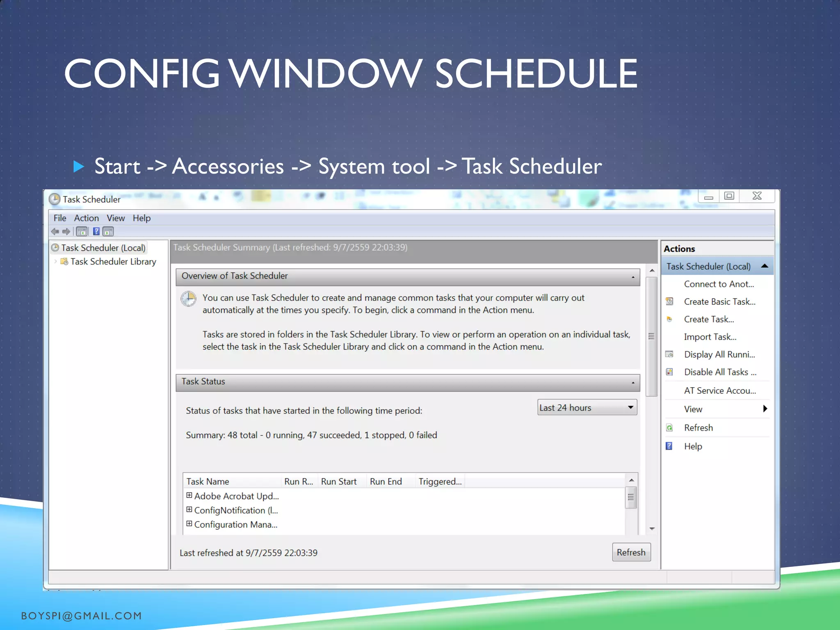Screen dimensions: 840x630
Task: Sort by the Task Name column header
Action: [x=232, y=481]
